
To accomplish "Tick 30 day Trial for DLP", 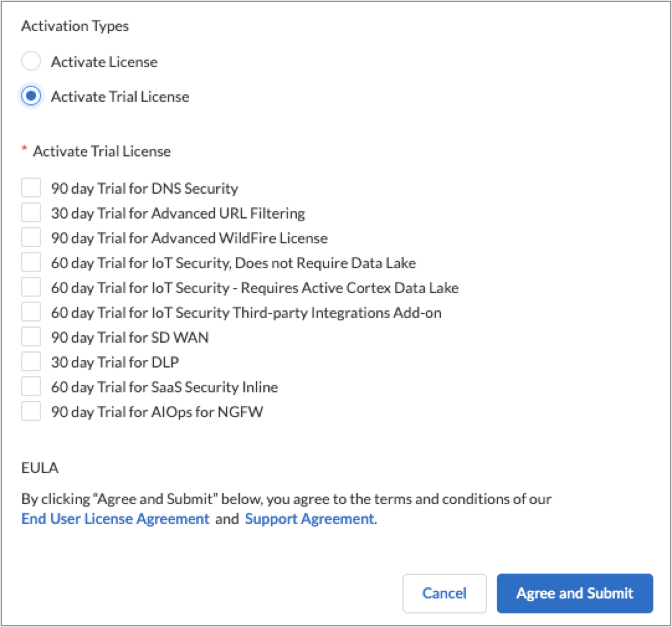I will (31, 362).
